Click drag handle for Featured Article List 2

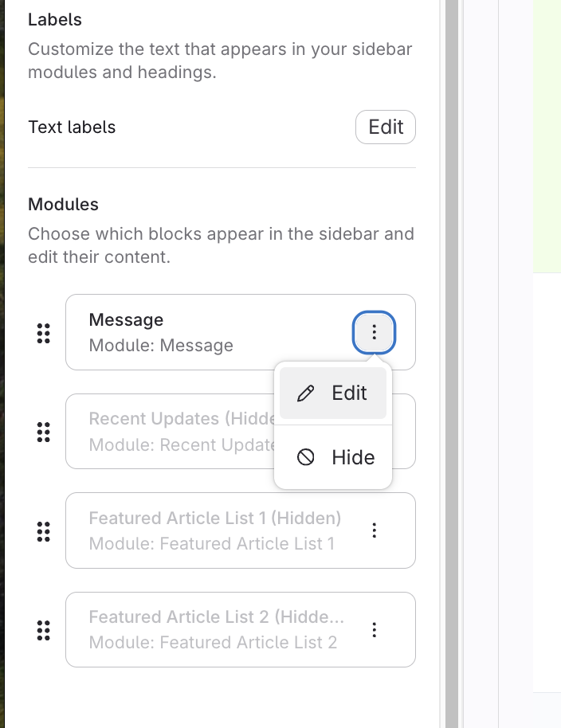(44, 630)
